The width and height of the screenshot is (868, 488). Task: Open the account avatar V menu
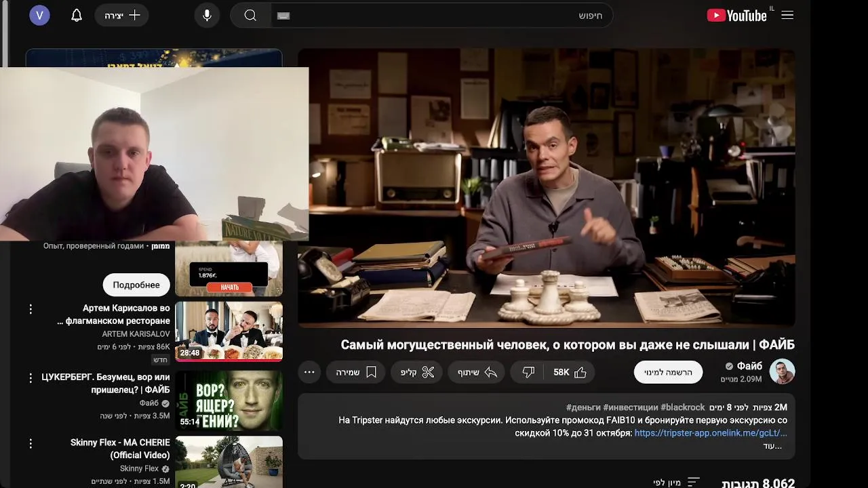click(x=39, y=15)
